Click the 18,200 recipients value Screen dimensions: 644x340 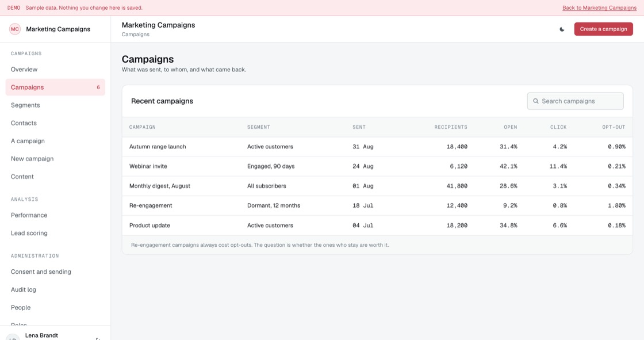tap(457, 226)
